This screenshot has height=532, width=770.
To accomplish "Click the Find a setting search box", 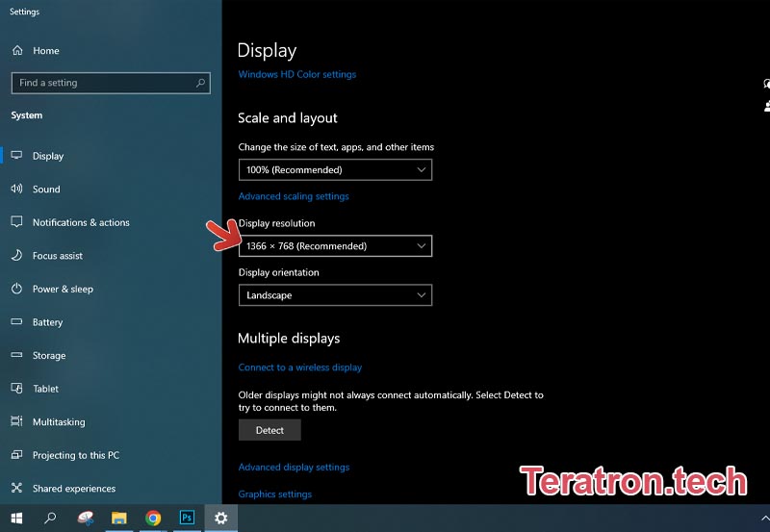I will pyautogui.click(x=111, y=83).
